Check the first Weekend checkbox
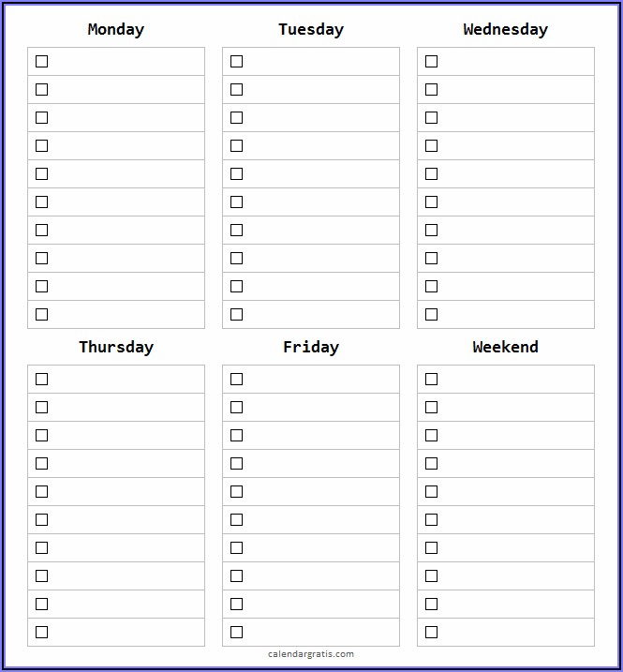623x672 pixels. point(431,380)
